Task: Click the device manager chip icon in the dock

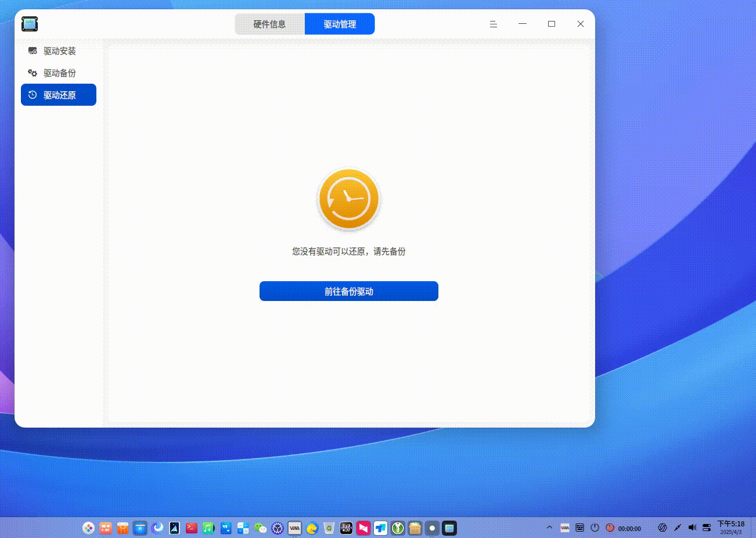Action: click(x=449, y=528)
